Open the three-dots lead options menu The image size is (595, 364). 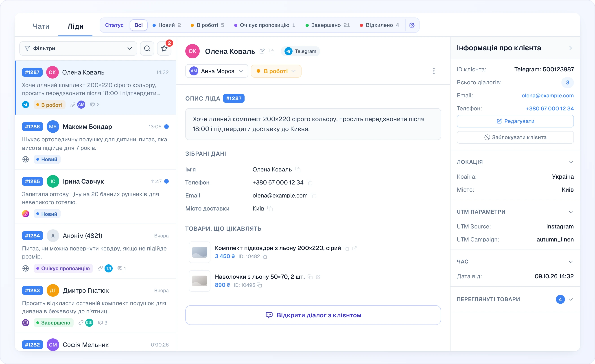(434, 71)
